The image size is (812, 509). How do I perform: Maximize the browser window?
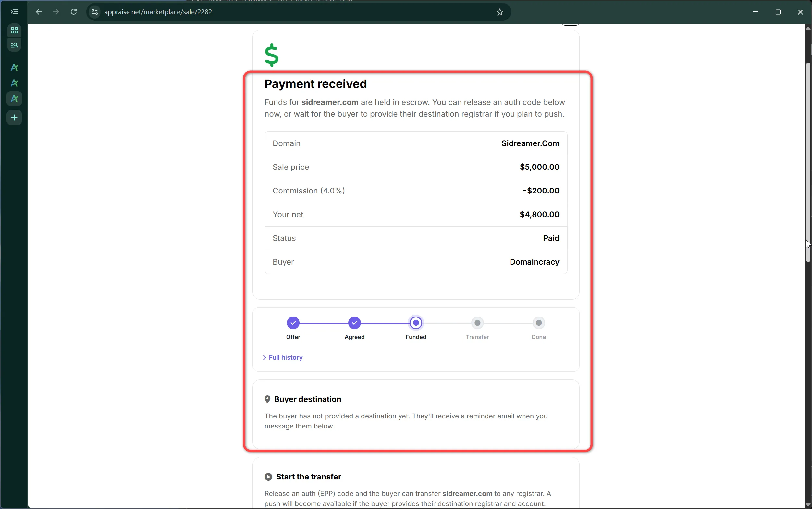click(778, 12)
